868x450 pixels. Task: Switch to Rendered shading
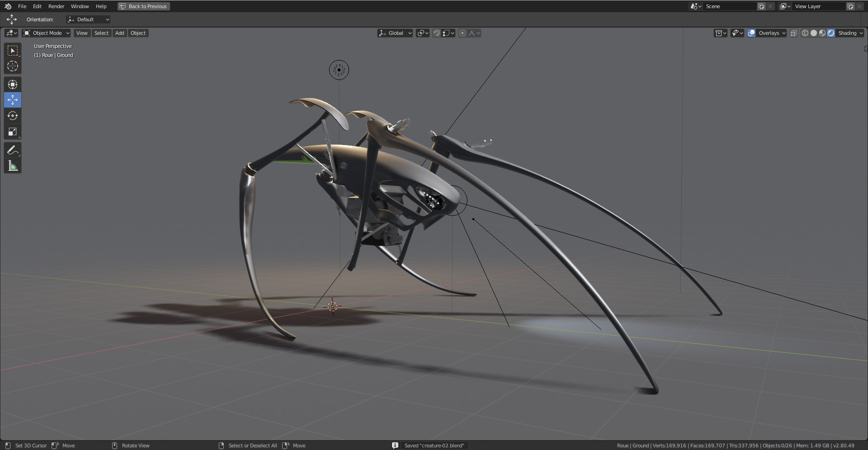[x=831, y=33]
